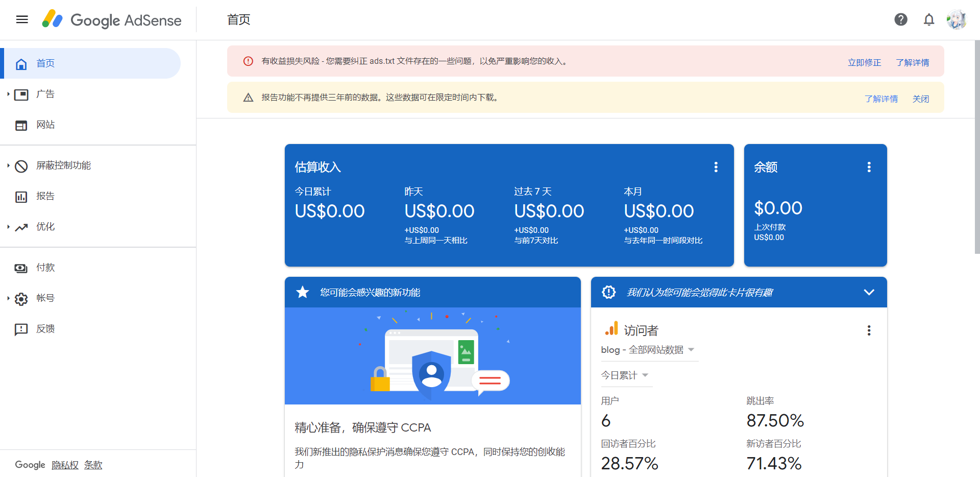980x477 pixels.
Task: Open the notifications bell
Action: pos(929,20)
